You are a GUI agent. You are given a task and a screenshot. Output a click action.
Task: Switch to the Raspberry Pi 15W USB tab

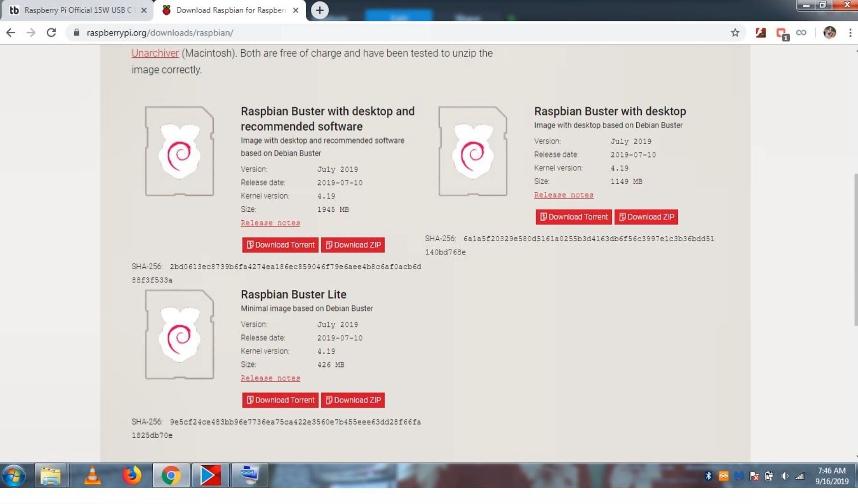75,9
